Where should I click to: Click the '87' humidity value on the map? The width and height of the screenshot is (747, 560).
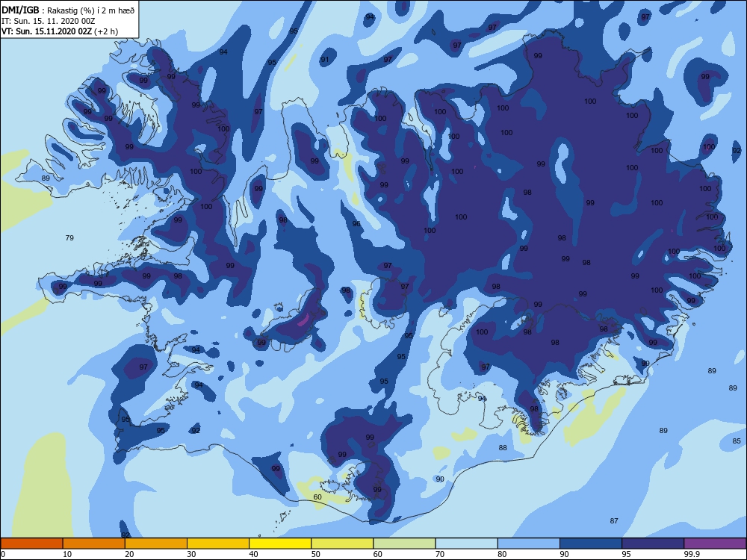point(614,521)
